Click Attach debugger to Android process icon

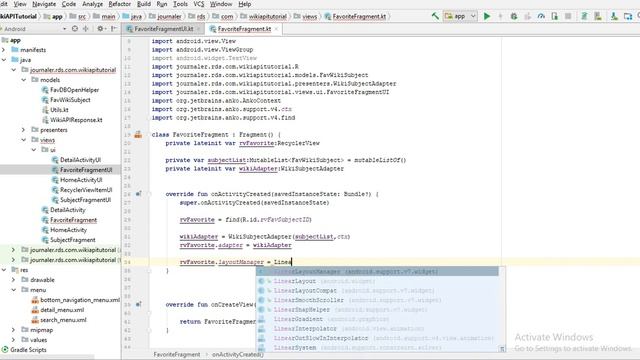pyautogui.click(x=554, y=16)
